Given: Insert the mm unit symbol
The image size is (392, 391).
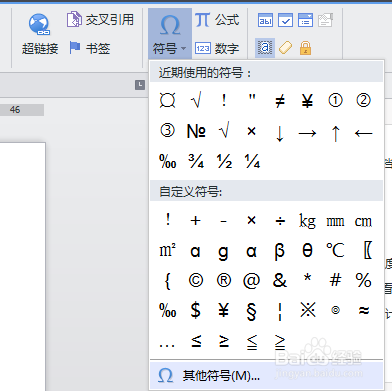Looking at the screenshot, I should pos(335,221).
